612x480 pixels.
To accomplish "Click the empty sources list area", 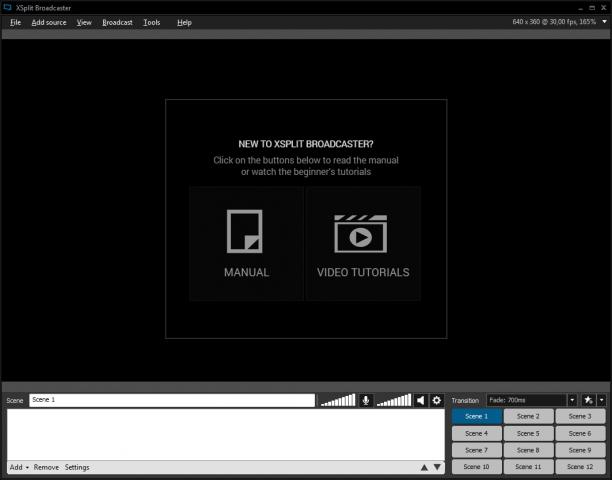I will click(x=226, y=434).
